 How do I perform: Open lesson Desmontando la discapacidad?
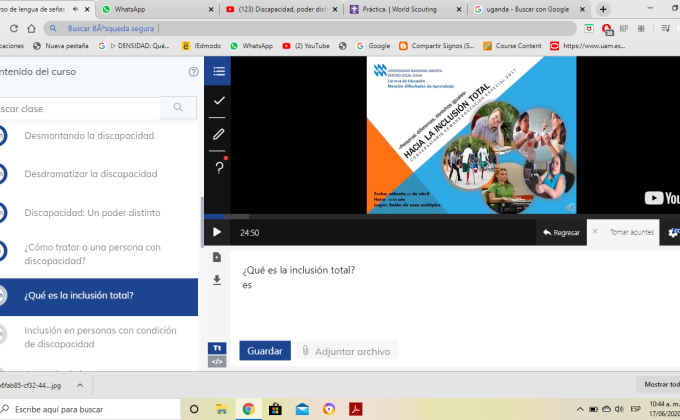click(x=89, y=136)
